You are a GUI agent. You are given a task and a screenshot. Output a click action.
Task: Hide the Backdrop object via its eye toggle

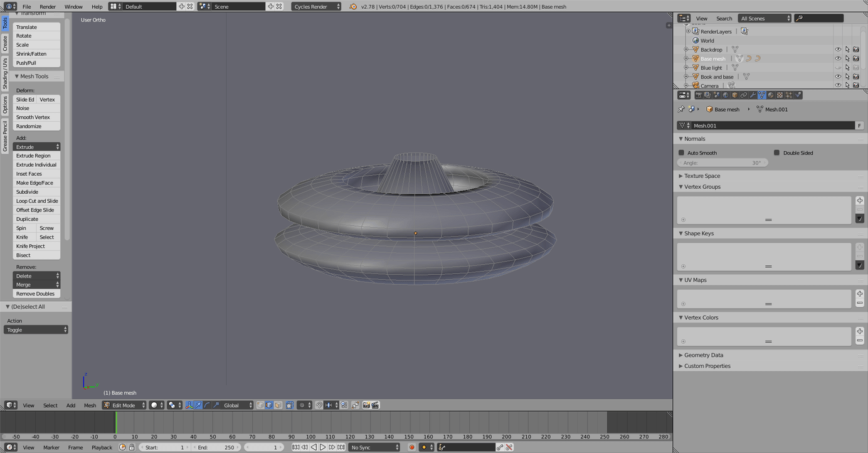point(838,49)
